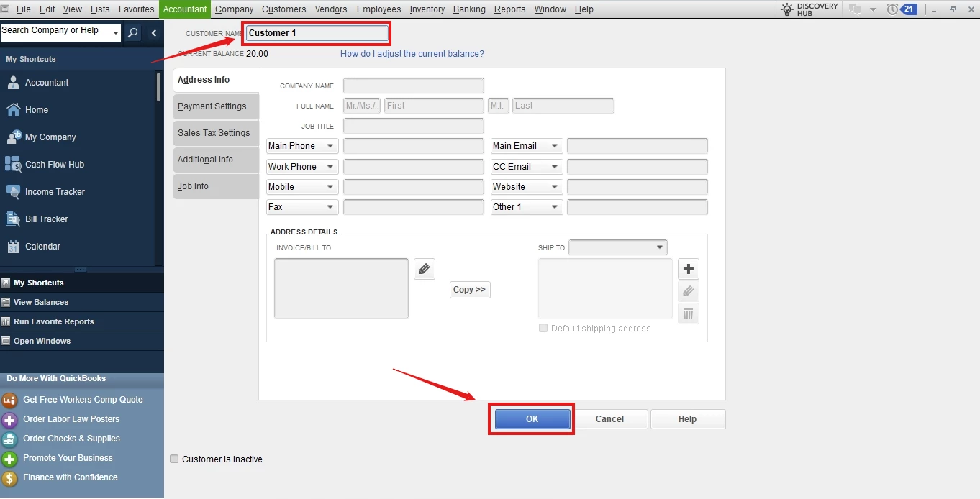Click the Ship To edit pencil icon
The height and width of the screenshot is (499, 980).
(689, 291)
